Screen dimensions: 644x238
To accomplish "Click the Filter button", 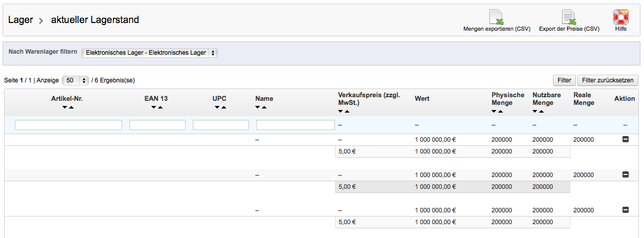I will 564,80.
